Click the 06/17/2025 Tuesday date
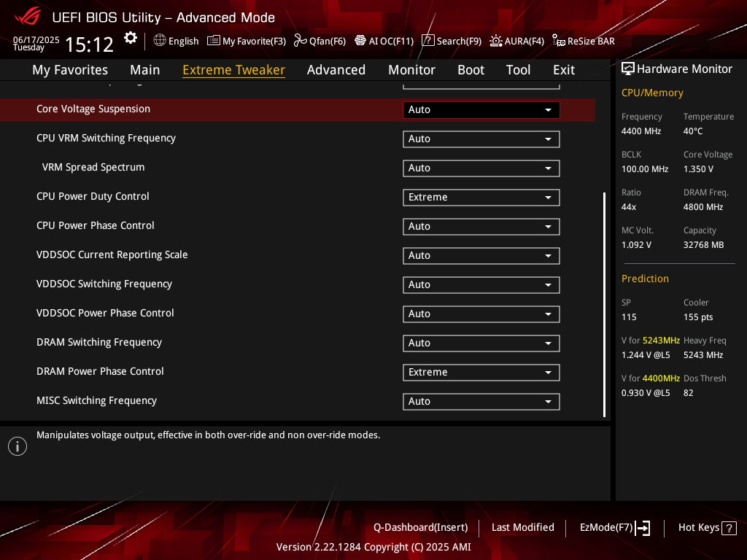The image size is (747, 560). coord(36,43)
